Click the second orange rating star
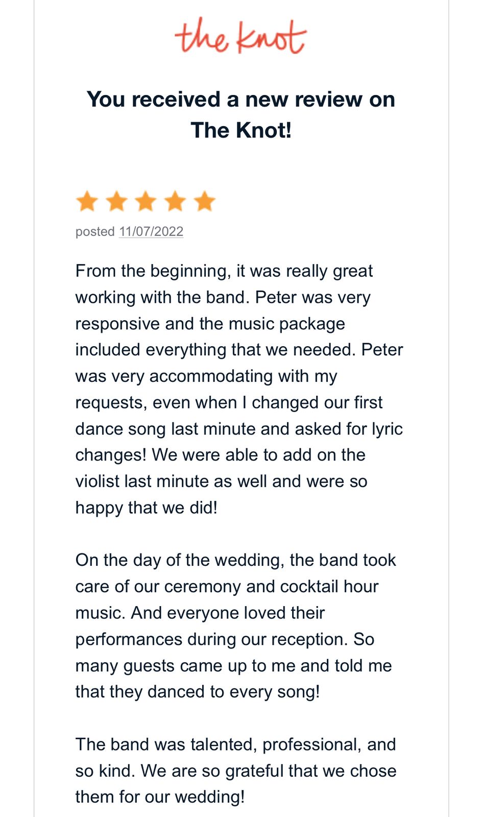The height and width of the screenshot is (817, 504). coord(116,201)
